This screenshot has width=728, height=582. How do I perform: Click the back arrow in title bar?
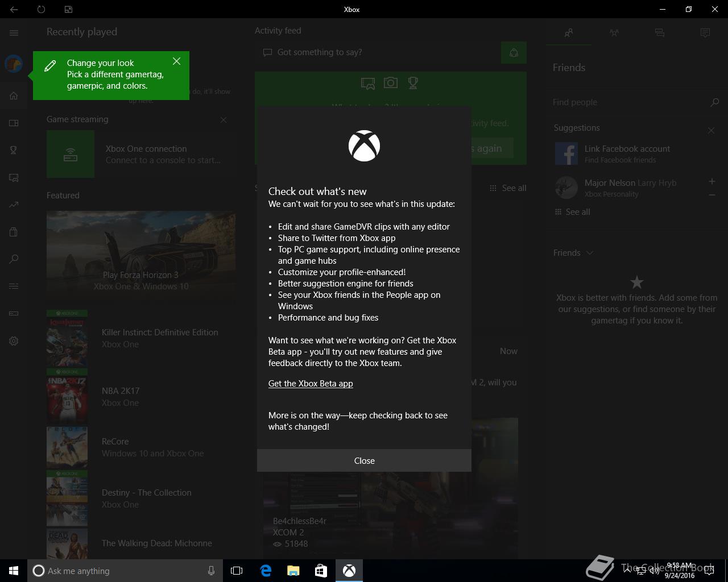click(14, 9)
